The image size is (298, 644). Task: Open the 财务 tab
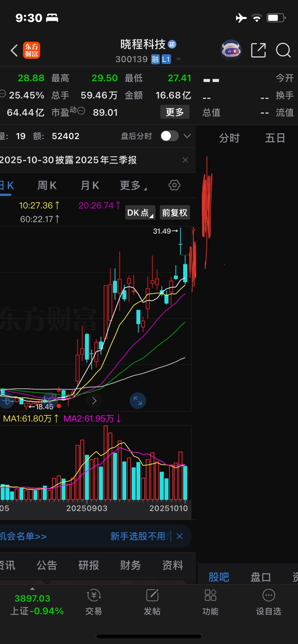130,565
